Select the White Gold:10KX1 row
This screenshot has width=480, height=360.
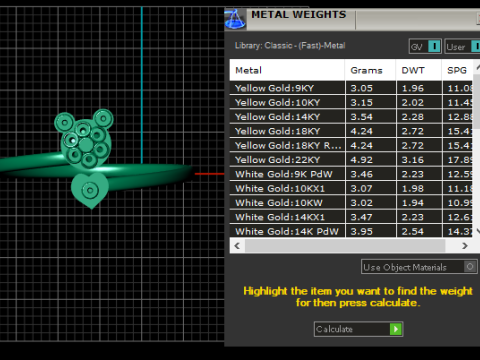[x=351, y=188]
